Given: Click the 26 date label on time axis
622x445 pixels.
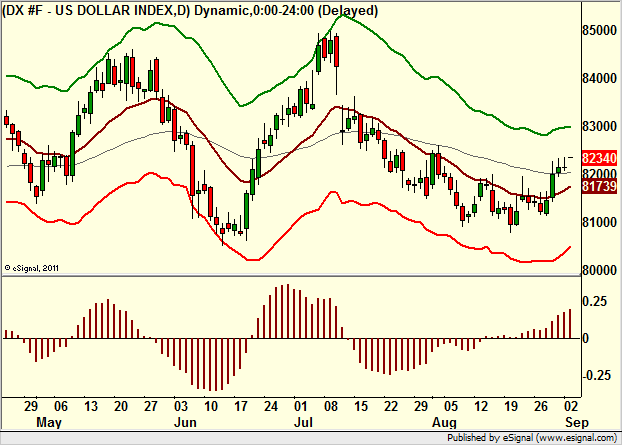Looking at the screenshot, I should tap(541, 406).
